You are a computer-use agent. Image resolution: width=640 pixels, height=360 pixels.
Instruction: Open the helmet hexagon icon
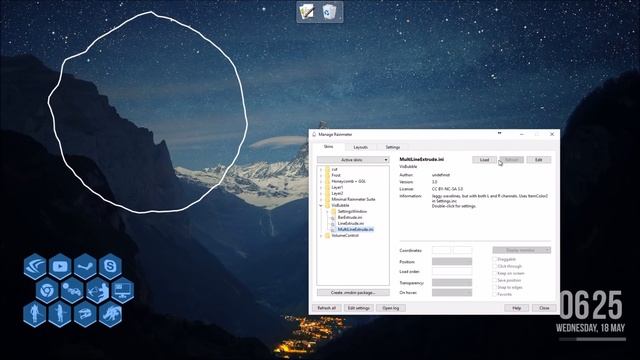coord(85,314)
